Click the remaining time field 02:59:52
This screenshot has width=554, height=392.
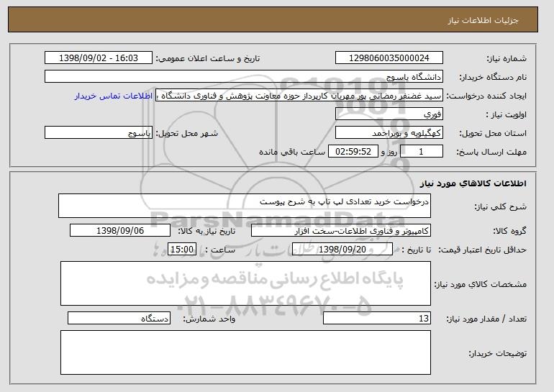tap(353, 152)
